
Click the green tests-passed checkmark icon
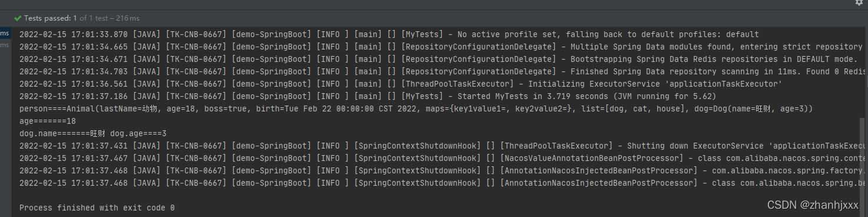18,18
